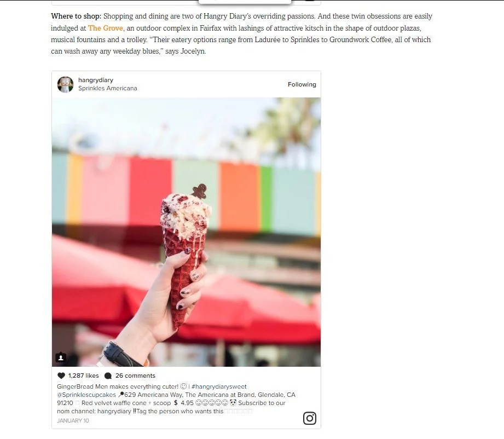Screen dimensions: 504x439
Task: Click the hangrydiary profile avatar
Action: coord(65,85)
